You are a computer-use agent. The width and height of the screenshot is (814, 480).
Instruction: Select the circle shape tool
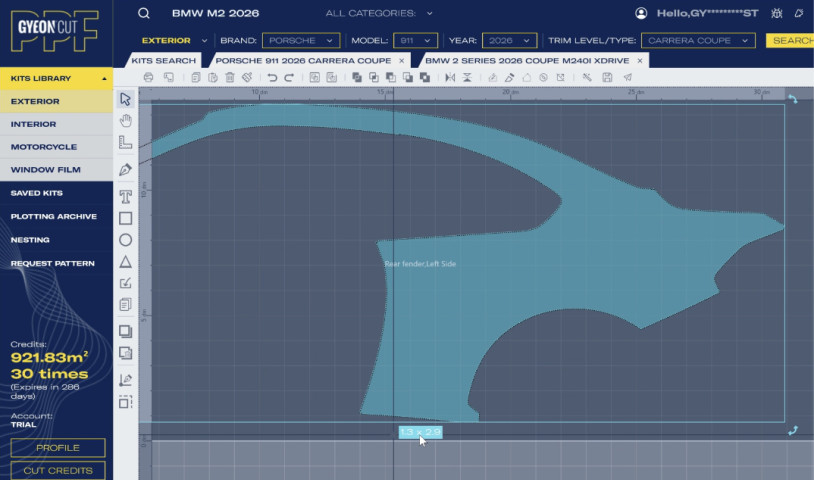125,240
